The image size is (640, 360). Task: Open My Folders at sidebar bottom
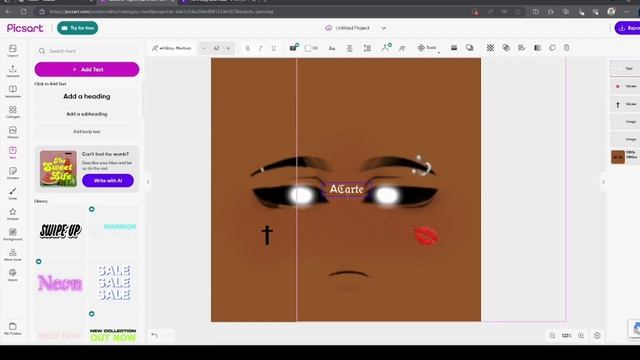click(x=13, y=329)
